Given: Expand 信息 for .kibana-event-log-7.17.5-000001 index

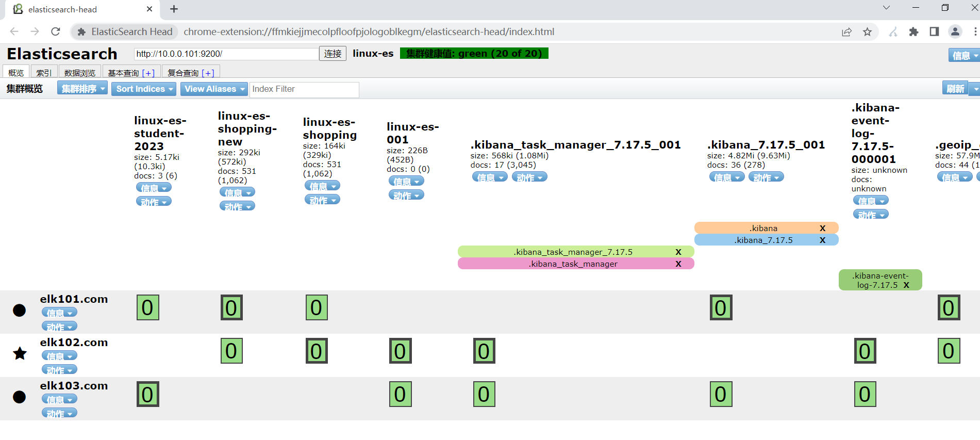Looking at the screenshot, I should point(871,201).
